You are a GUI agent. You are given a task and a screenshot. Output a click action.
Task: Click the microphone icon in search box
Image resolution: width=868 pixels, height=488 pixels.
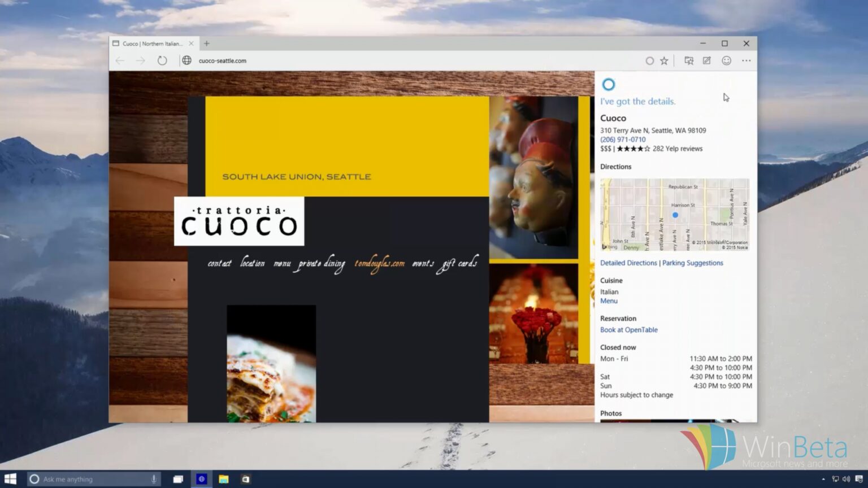pos(154,479)
